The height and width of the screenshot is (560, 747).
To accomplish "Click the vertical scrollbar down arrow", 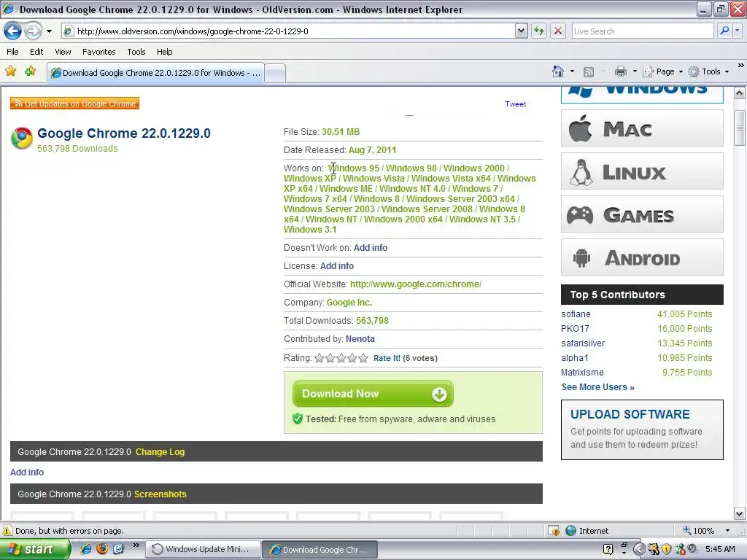I will pos(740,513).
